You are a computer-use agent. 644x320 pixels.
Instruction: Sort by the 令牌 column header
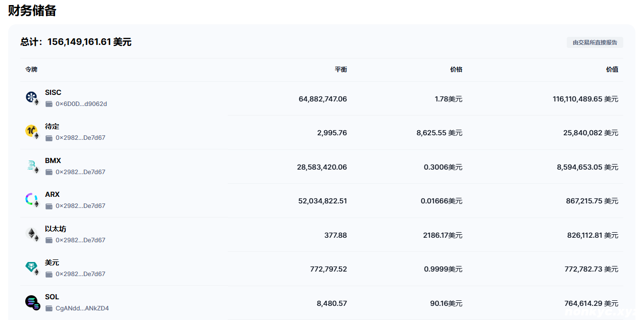[x=31, y=70]
